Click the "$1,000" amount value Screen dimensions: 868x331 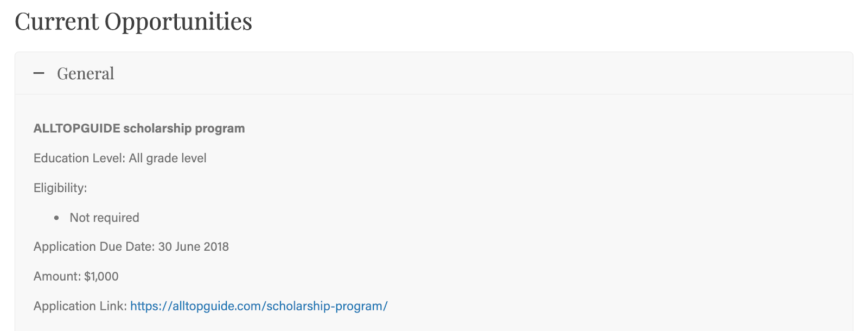pyautogui.click(x=101, y=277)
